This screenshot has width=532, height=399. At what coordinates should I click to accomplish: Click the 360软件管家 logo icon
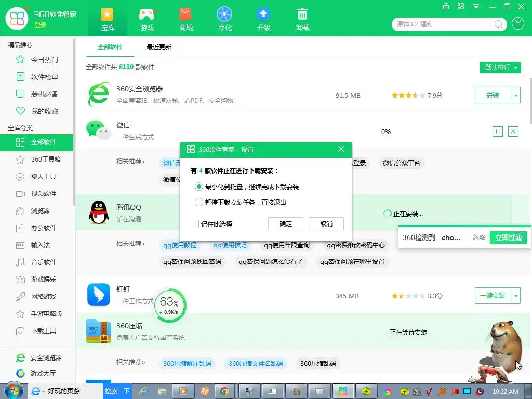[17, 18]
